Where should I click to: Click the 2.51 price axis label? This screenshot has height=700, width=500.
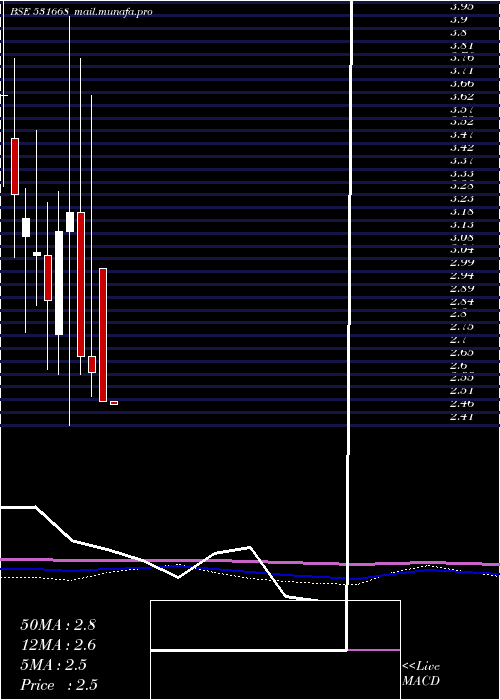pyautogui.click(x=461, y=391)
